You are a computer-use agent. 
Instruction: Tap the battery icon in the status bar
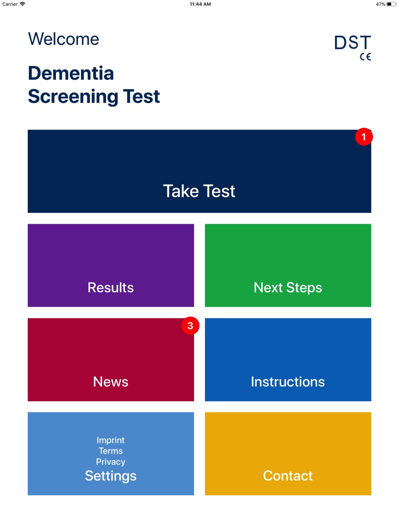click(391, 4)
